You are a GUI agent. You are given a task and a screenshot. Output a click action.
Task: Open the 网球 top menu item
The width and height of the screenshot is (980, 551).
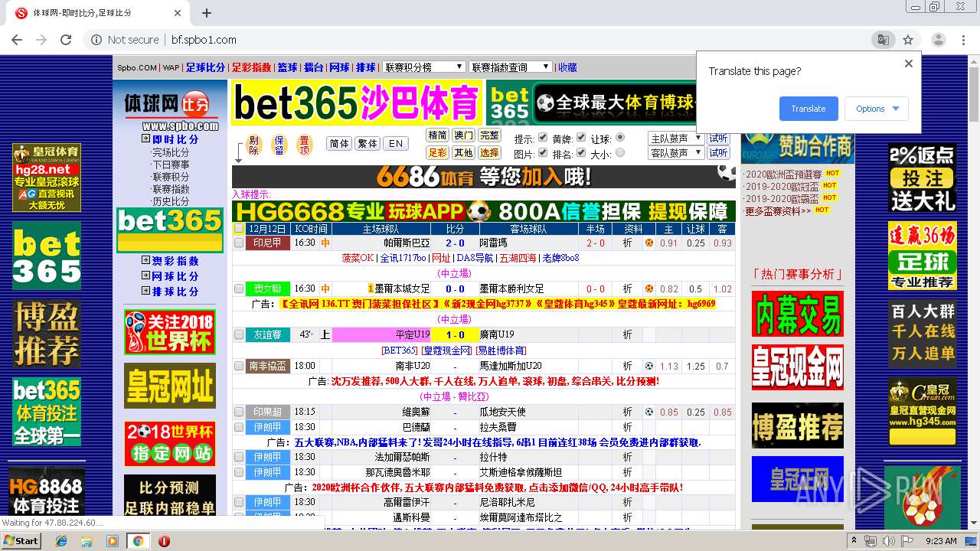tap(339, 67)
